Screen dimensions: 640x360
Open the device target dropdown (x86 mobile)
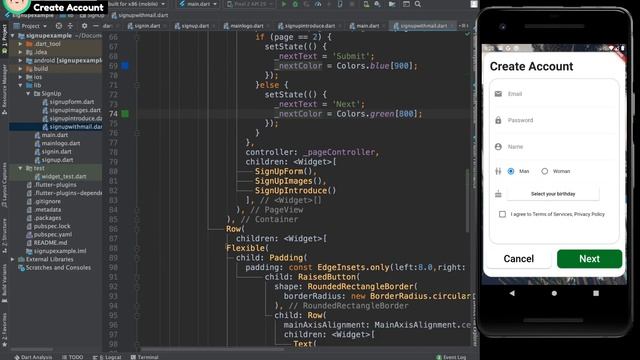pyautogui.click(x=137, y=4)
